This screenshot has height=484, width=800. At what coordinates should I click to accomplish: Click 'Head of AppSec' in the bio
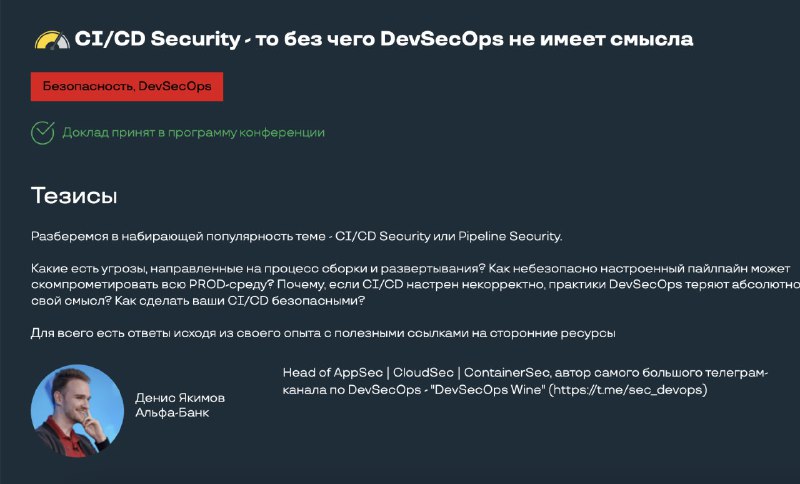tap(333, 373)
